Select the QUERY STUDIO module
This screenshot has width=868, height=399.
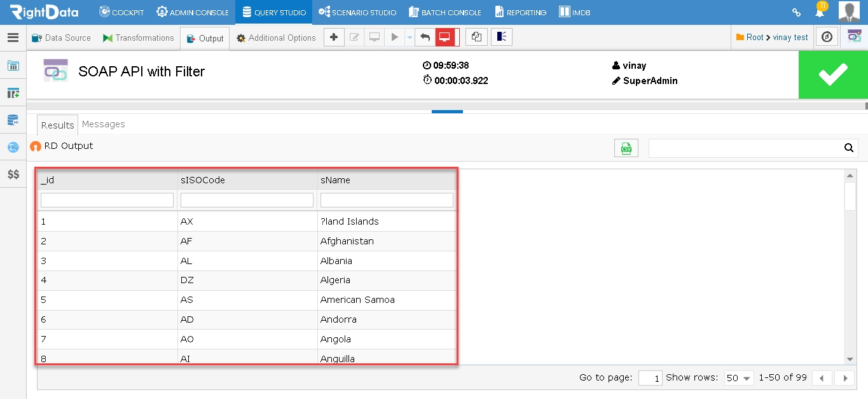click(x=273, y=12)
